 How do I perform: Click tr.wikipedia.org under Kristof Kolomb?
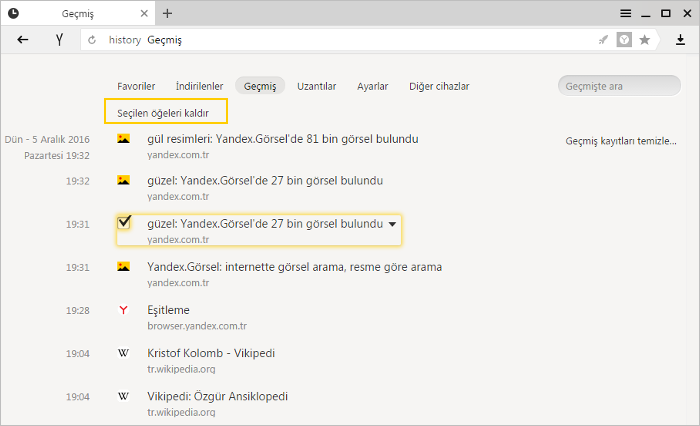(x=181, y=369)
